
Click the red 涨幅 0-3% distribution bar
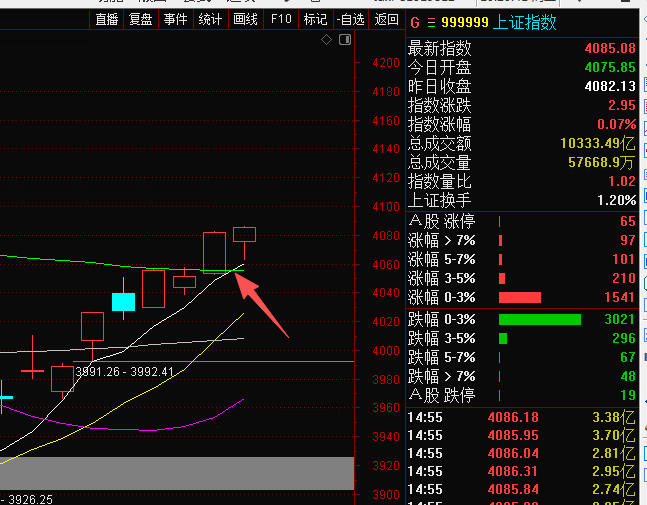pos(519,297)
